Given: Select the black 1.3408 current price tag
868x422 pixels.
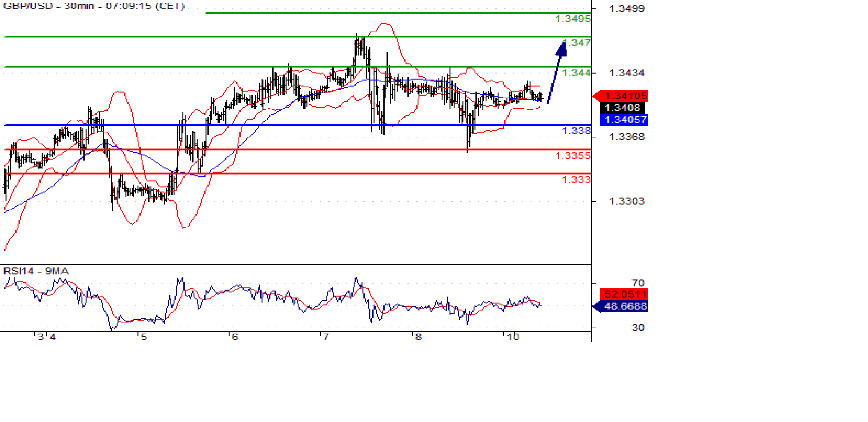Looking at the screenshot, I should coord(622,108).
